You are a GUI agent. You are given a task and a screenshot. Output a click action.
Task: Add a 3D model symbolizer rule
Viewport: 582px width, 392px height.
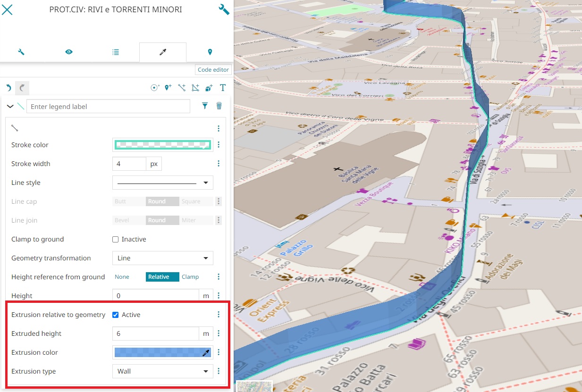(x=209, y=88)
